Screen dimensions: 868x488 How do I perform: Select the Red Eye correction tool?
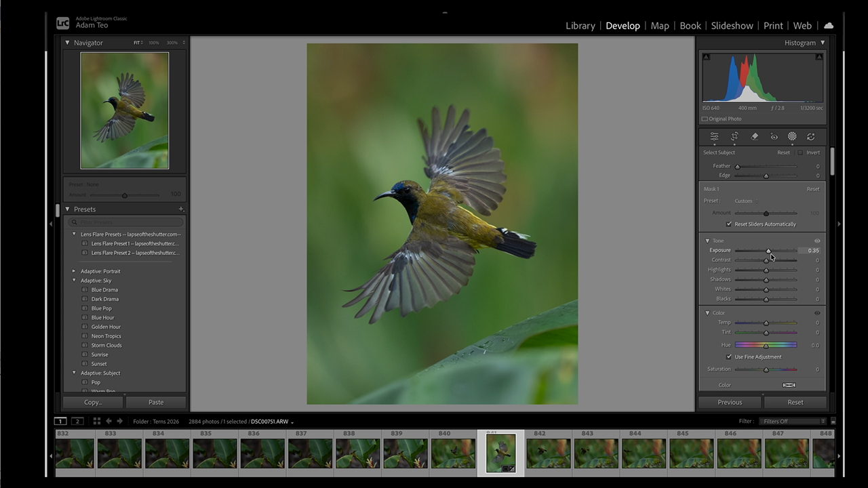click(774, 136)
